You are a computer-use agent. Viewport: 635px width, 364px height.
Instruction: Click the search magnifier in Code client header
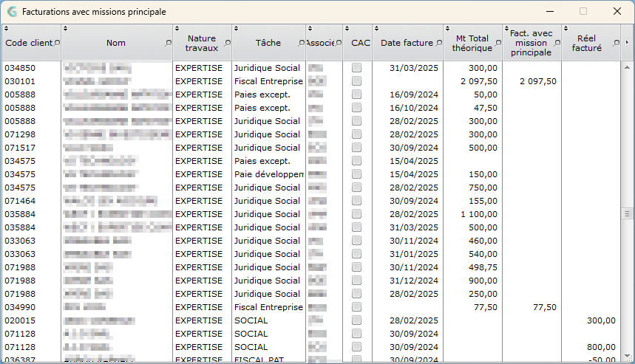point(57,43)
